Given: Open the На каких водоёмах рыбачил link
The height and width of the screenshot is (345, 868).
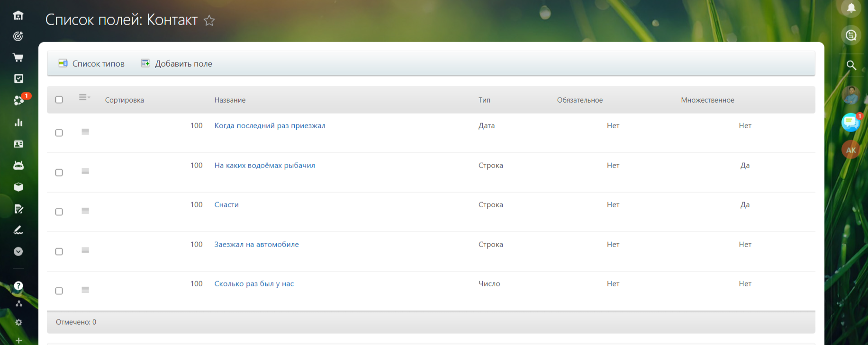Looking at the screenshot, I should point(264,166).
